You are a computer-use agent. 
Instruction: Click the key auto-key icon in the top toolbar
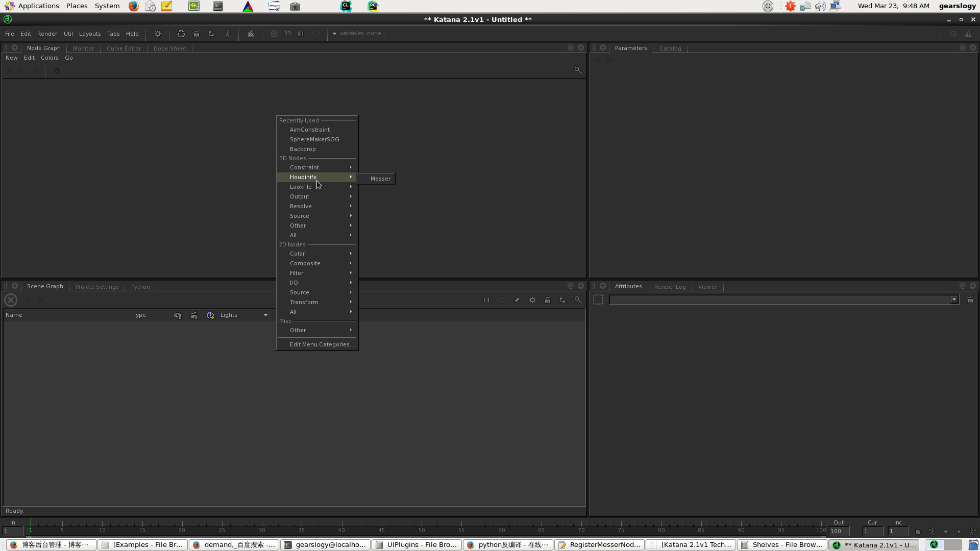tap(227, 34)
